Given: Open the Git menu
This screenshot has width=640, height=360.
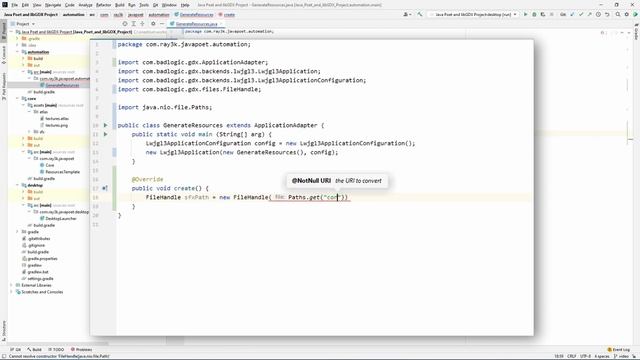Looking at the screenshot, I should click(156, 5).
